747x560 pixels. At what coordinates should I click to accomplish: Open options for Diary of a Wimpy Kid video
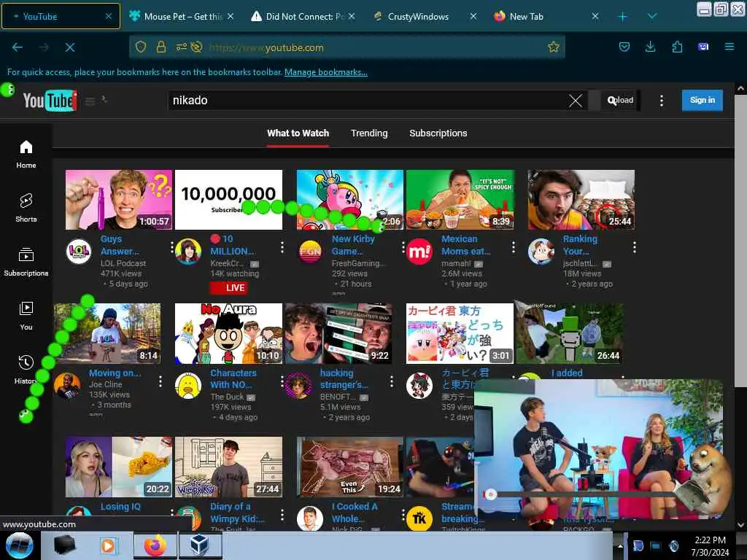tap(282, 515)
